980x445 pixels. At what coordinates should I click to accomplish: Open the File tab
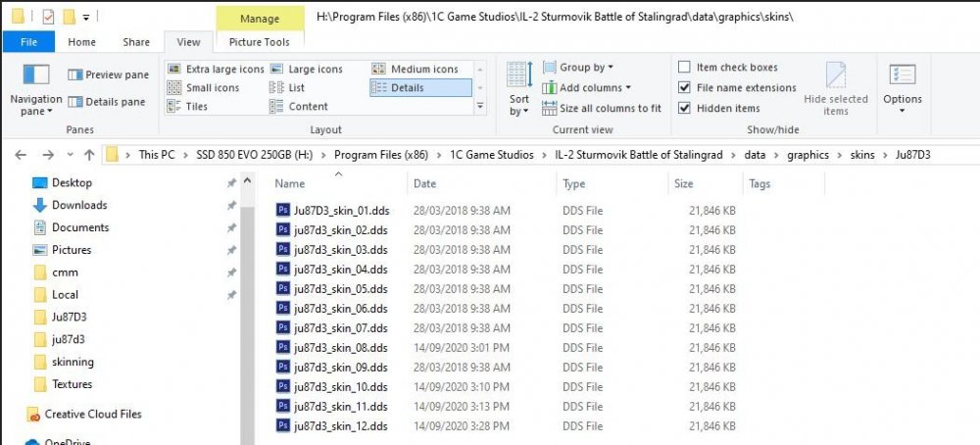tap(28, 42)
